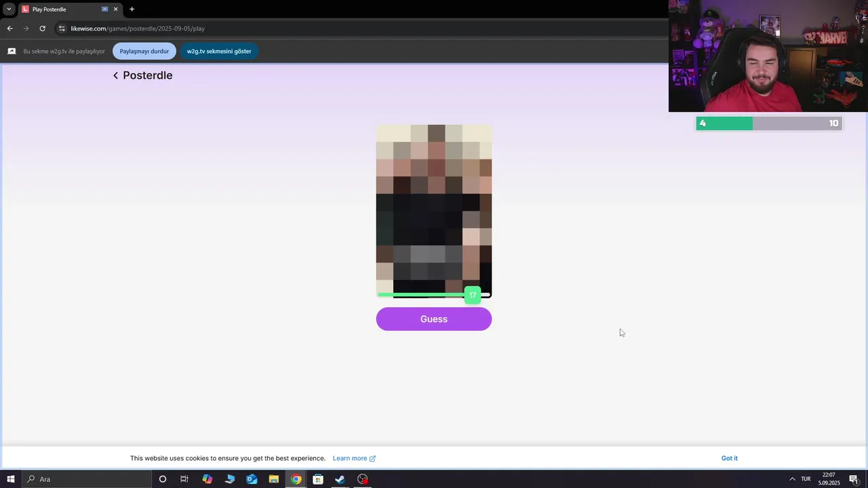The height and width of the screenshot is (488, 868).
Task: Click the TUR input language indicator
Action: tap(806, 479)
